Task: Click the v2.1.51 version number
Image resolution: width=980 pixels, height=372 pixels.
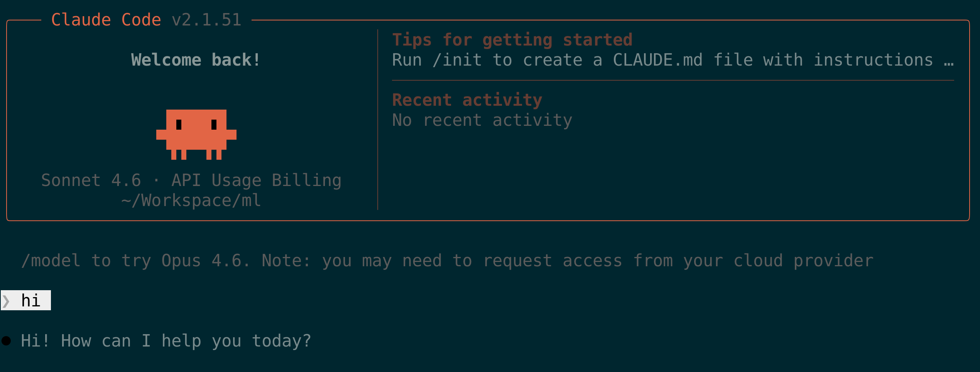Action: pyautogui.click(x=206, y=20)
